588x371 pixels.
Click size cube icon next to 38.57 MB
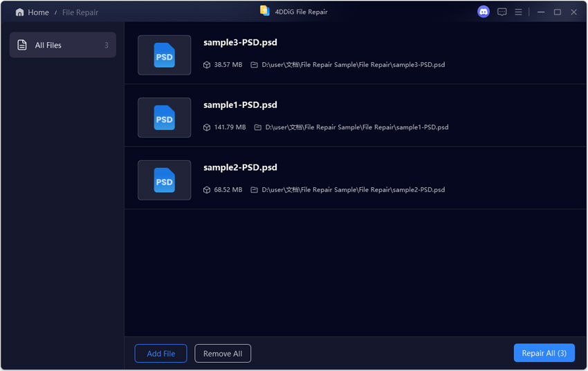tap(207, 65)
